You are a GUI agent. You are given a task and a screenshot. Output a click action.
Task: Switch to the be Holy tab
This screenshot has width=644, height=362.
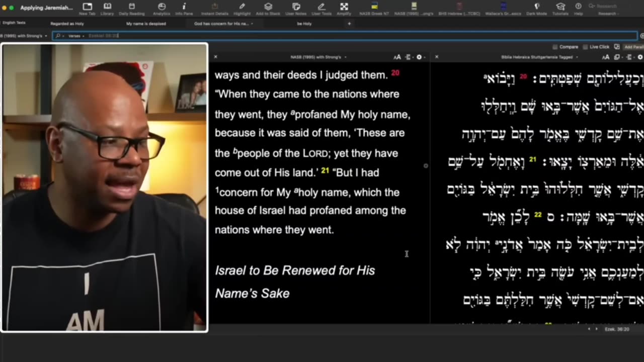coord(304,24)
